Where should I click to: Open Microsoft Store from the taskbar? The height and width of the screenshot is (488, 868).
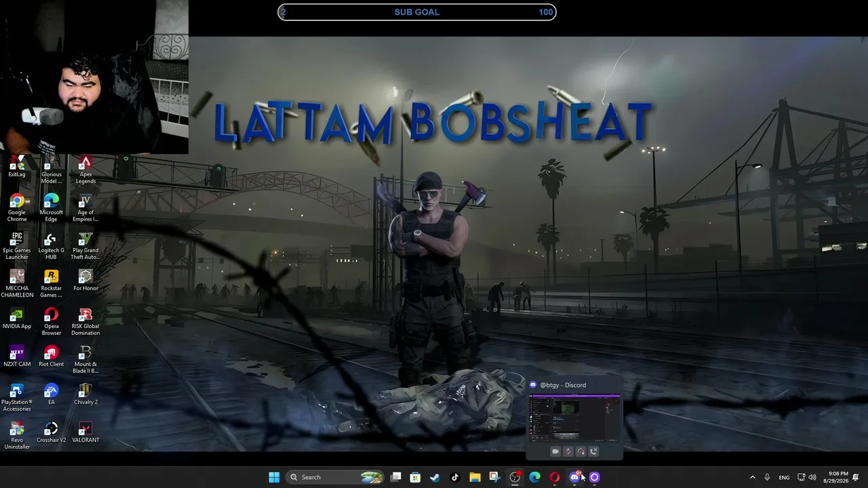pyautogui.click(x=415, y=477)
